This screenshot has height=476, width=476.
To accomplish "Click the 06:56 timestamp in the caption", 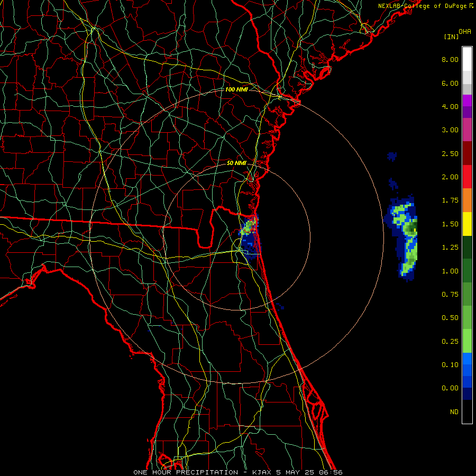I will point(331,472).
